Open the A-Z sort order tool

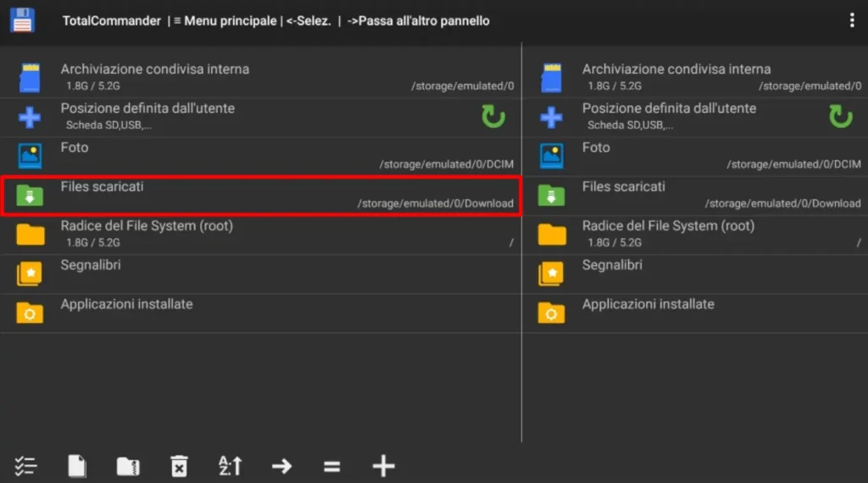pos(230,466)
